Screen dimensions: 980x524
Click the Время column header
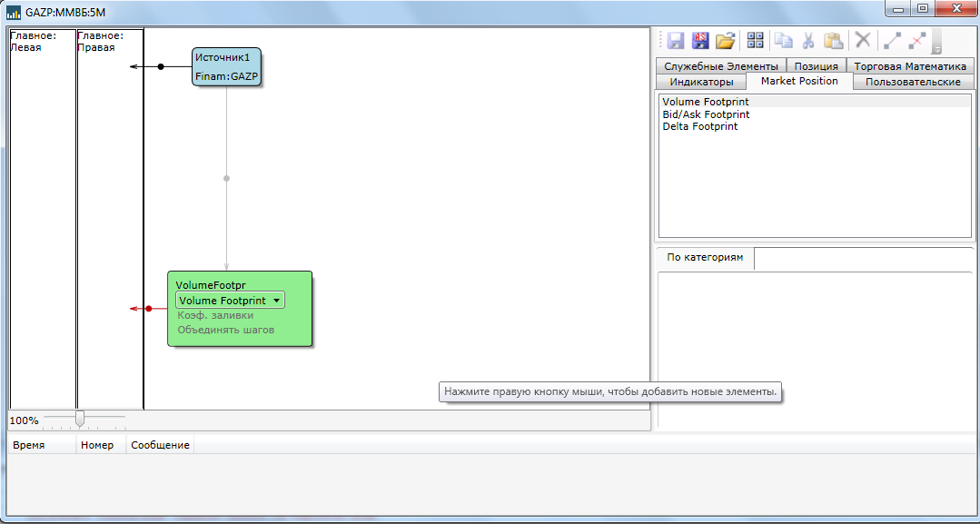[41, 445]
